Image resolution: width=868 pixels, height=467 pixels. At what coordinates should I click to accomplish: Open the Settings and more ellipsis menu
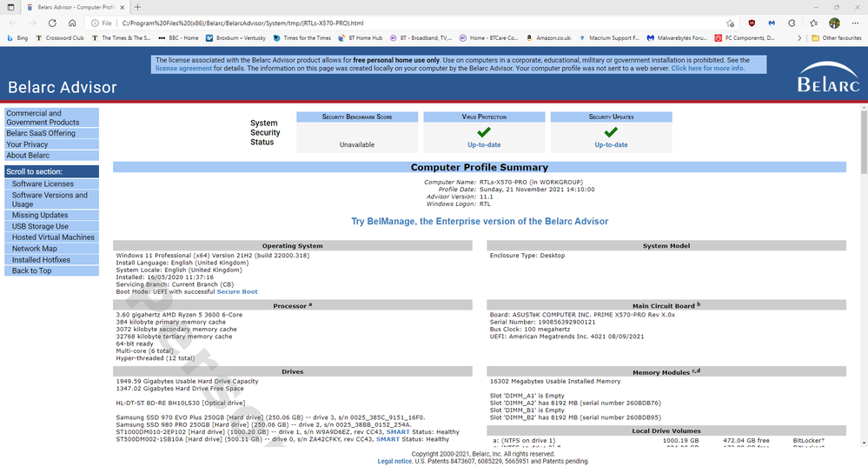click(x=854, y=23)
